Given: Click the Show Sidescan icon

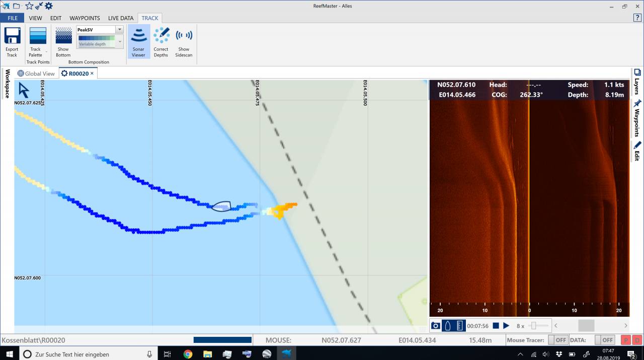Looking at the screenshot, I should click(184, 37).
